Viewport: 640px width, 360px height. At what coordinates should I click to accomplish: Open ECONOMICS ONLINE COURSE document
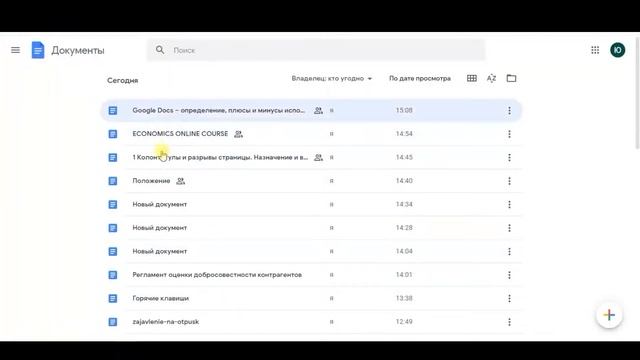180,133
